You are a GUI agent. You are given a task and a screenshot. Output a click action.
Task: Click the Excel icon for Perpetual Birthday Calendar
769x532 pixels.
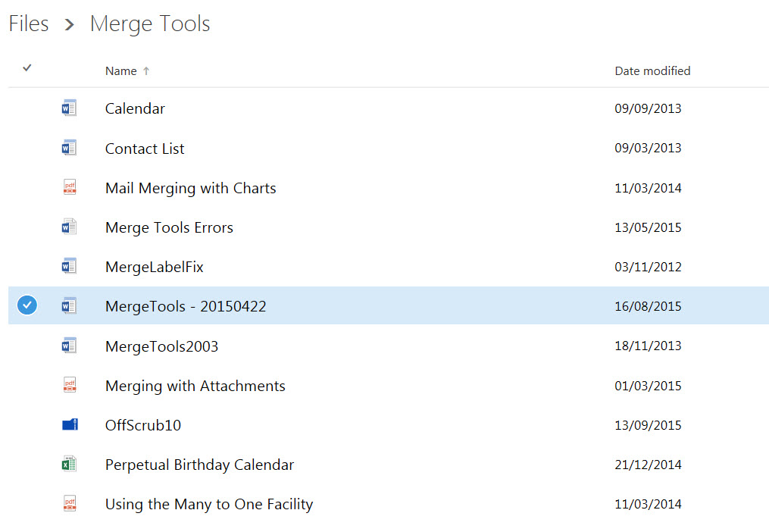click(x=69, y=464)
